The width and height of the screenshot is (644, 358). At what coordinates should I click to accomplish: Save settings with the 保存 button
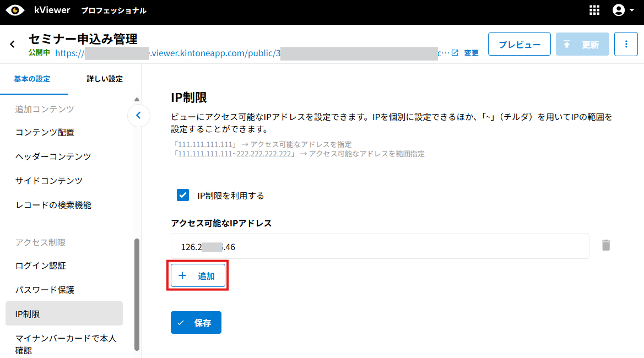(x=196, y=323)
